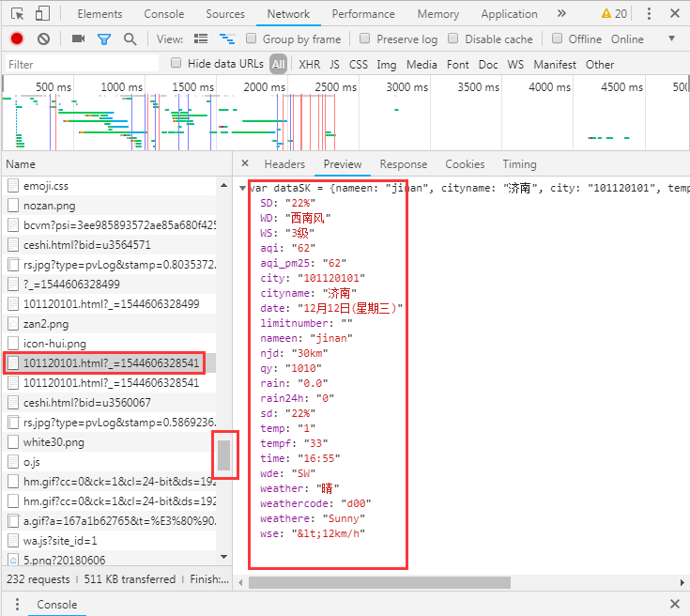Switch to the Console tab at top
This screenshot has width=690, height=616.
tap(163, 14)
